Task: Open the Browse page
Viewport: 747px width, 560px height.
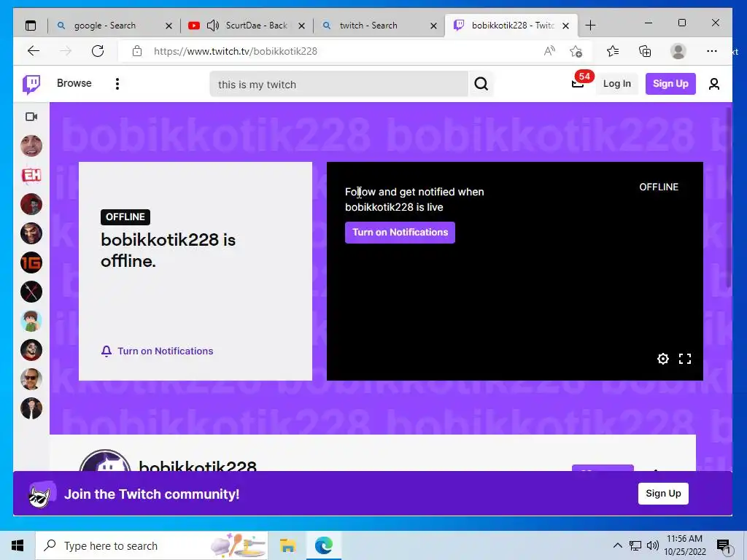Action: pyautogui.click(x=74, y=83)
